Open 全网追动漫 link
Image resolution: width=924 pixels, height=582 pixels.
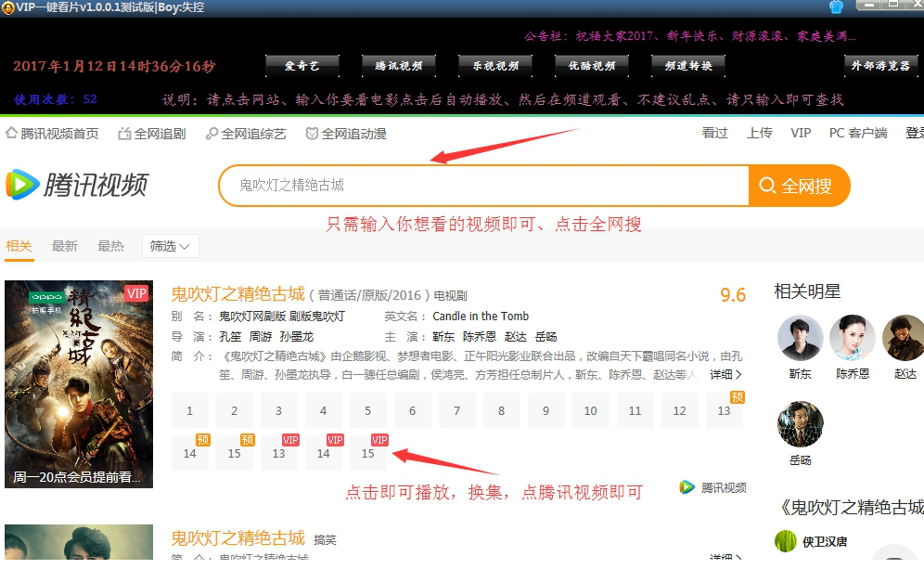[x=346, y=134]
